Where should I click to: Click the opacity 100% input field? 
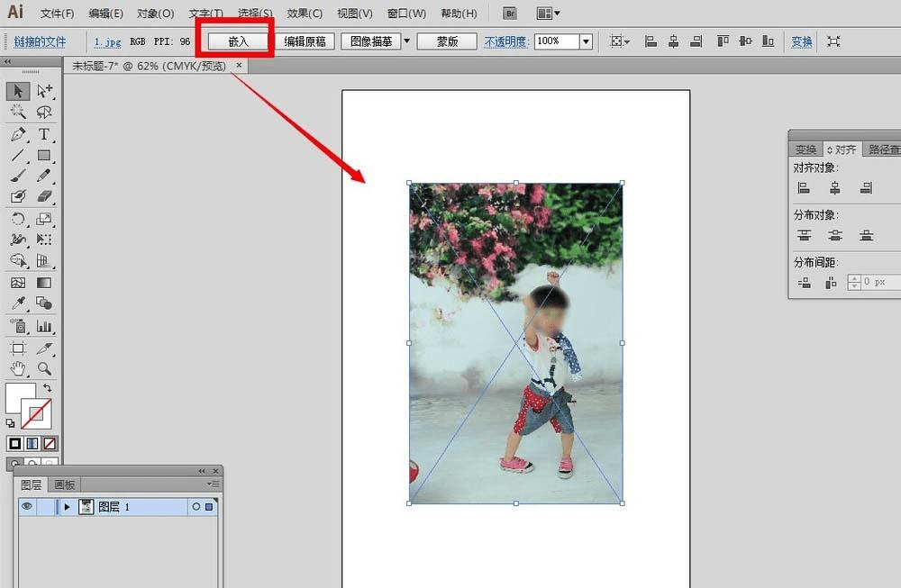tap(556, 41)
